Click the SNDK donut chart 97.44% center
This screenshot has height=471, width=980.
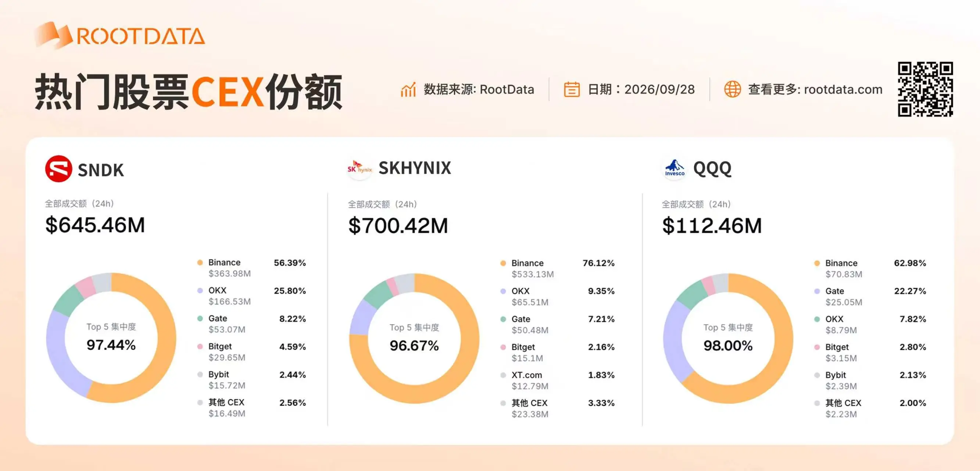[111, 345]
